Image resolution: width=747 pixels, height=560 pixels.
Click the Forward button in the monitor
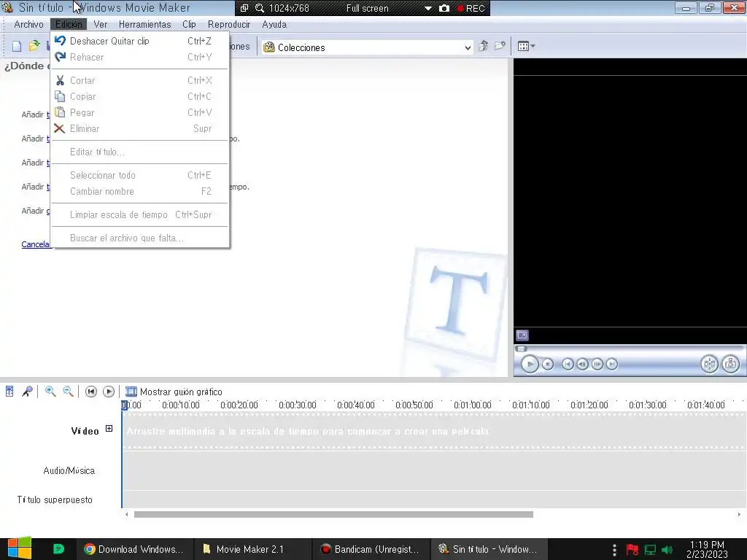[612, 365]
